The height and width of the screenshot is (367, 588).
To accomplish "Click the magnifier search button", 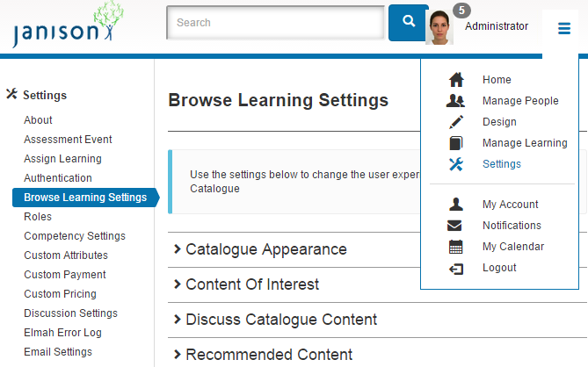I will [x=408, y=23].
